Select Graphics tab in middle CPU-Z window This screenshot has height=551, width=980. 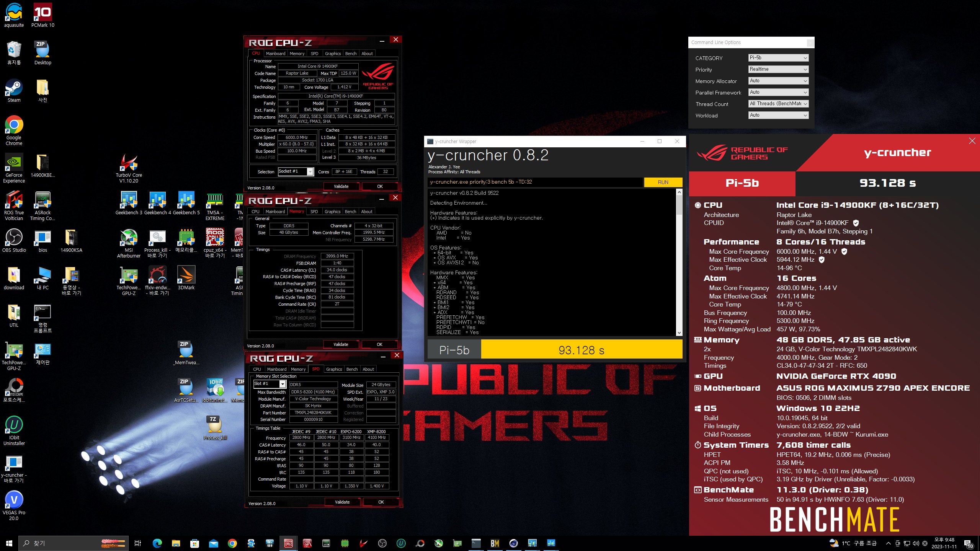click(x=332, y=212)
